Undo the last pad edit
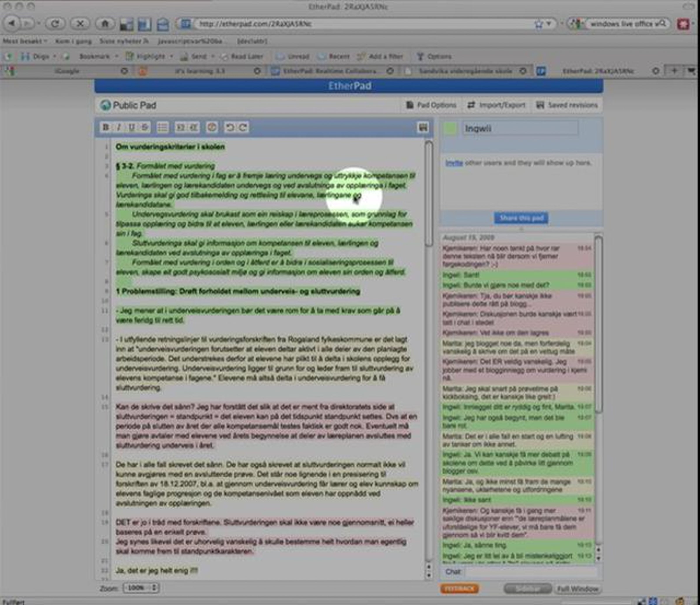 (230, 127)
